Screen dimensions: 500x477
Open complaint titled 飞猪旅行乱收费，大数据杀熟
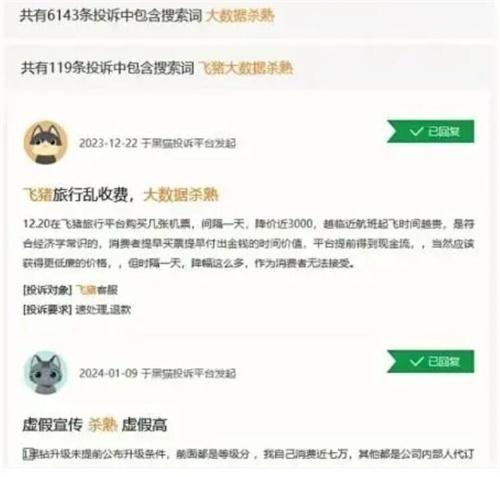[120, 195]
